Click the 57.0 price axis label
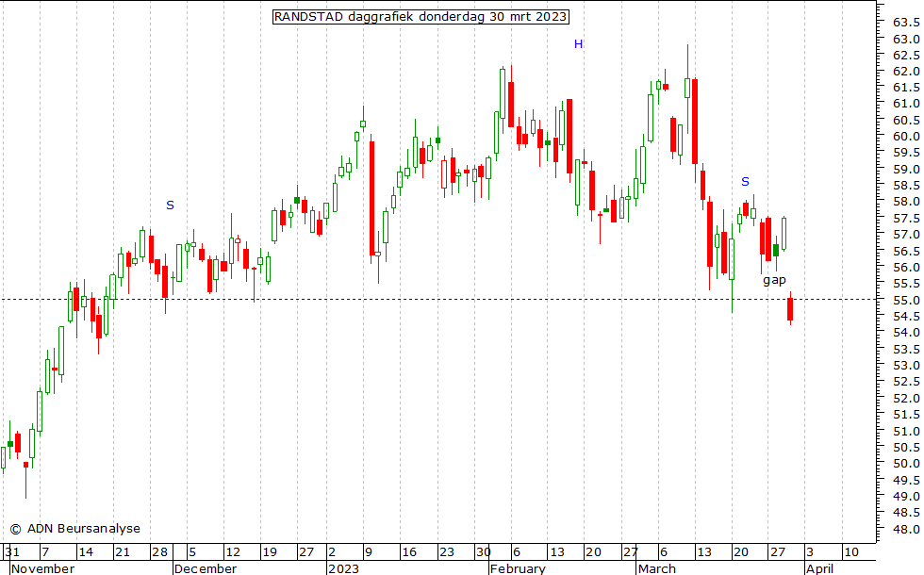 tap(906, 235)
